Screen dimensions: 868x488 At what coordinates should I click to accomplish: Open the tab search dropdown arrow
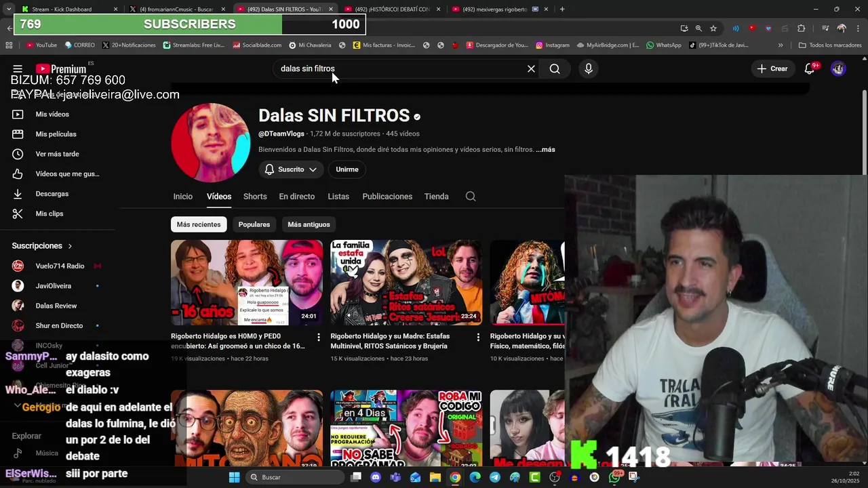(x=8, y=9)
